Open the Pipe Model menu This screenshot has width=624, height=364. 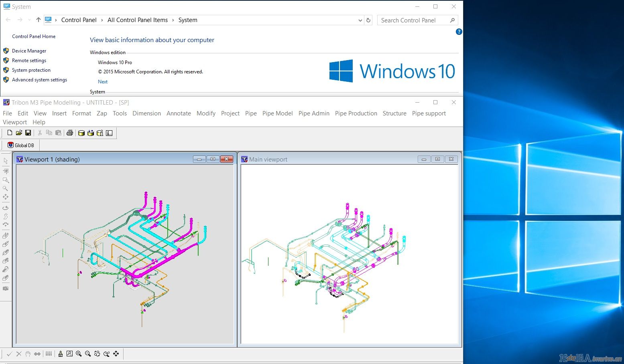click(278, 113)
